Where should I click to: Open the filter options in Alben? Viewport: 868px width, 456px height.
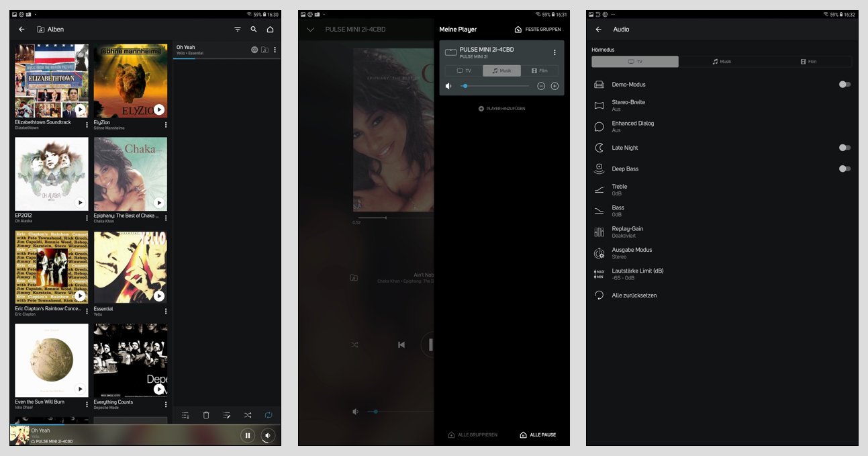[238, 30]
